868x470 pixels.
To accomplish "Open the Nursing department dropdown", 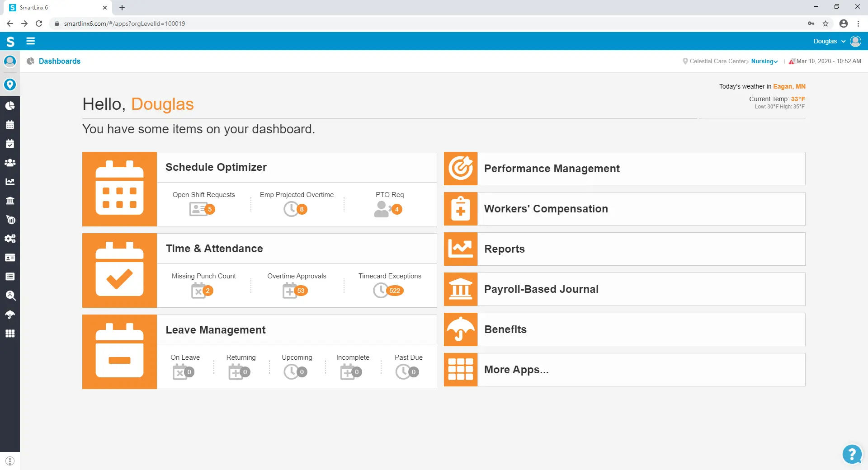I will [764, 61].
